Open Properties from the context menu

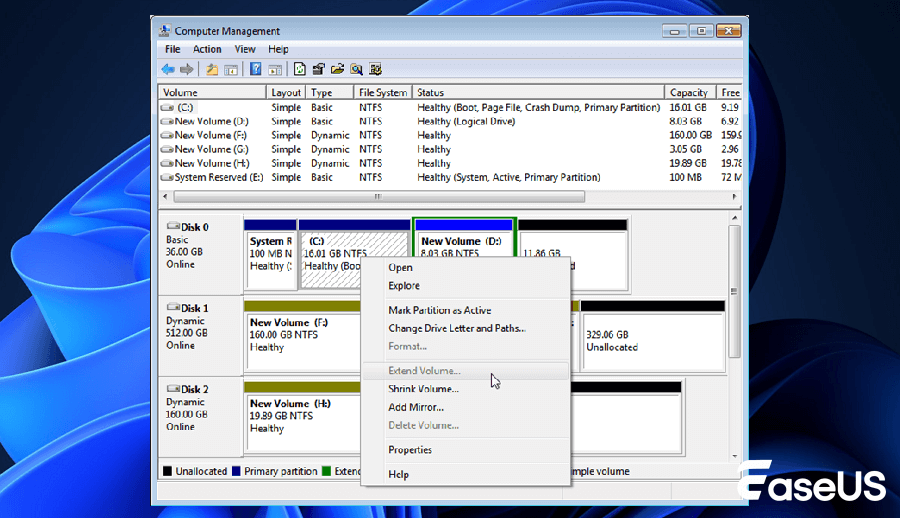tap(410, 450)
